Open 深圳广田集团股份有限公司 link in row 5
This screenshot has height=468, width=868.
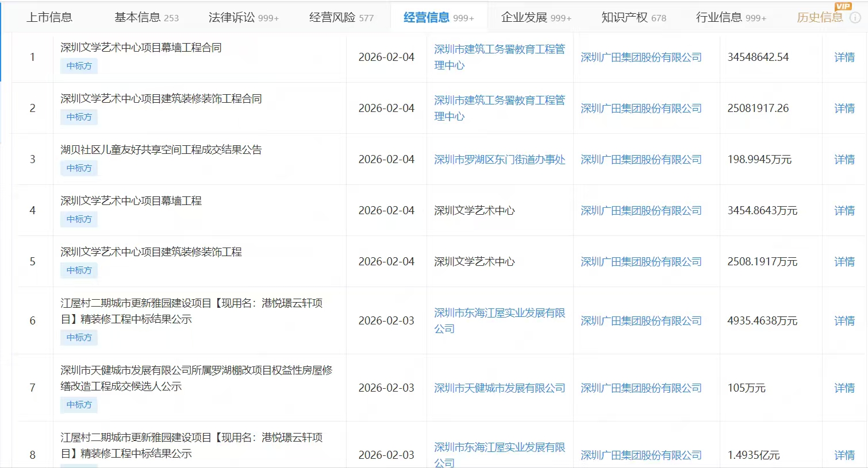(x=641, y=261)
